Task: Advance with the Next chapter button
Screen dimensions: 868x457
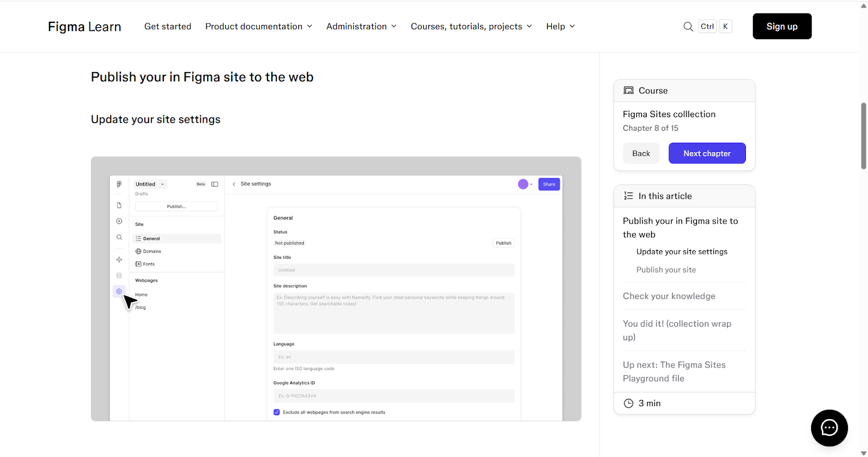Action: pos(707,153)
